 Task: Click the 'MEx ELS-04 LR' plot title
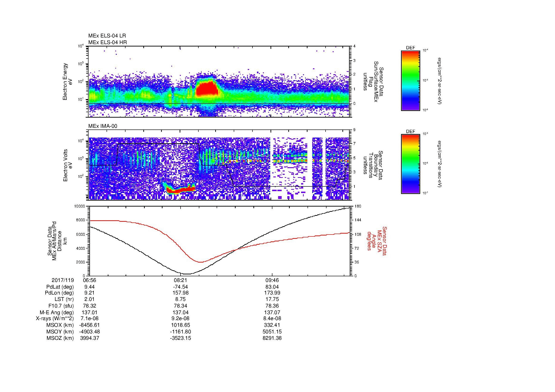tap(107, 36)
